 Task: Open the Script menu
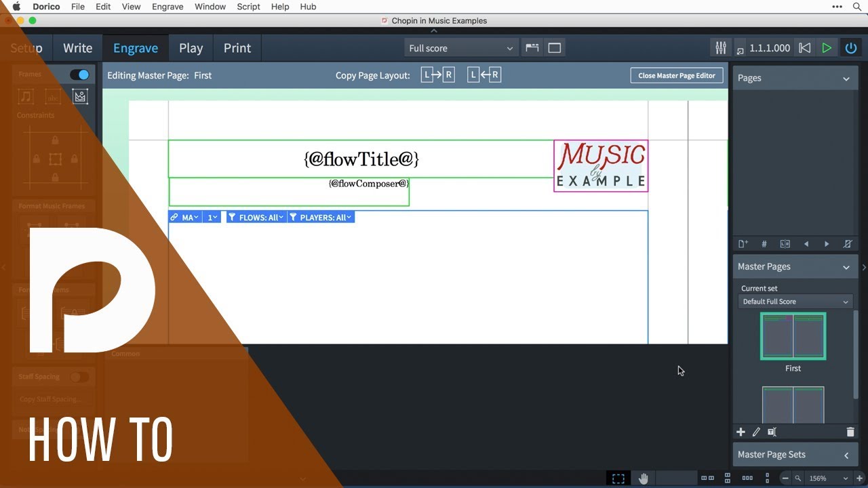click(248, 7)
